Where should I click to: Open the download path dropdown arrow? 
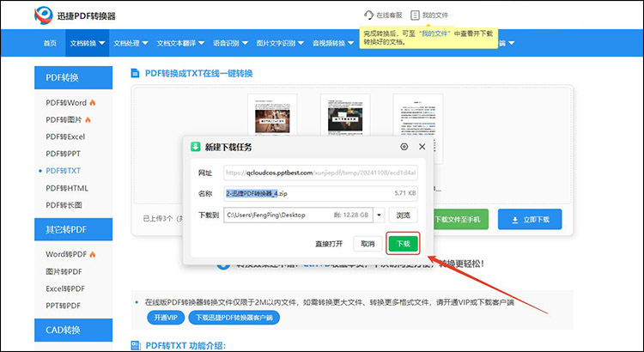pyautogui.click(x=379, y=215)
